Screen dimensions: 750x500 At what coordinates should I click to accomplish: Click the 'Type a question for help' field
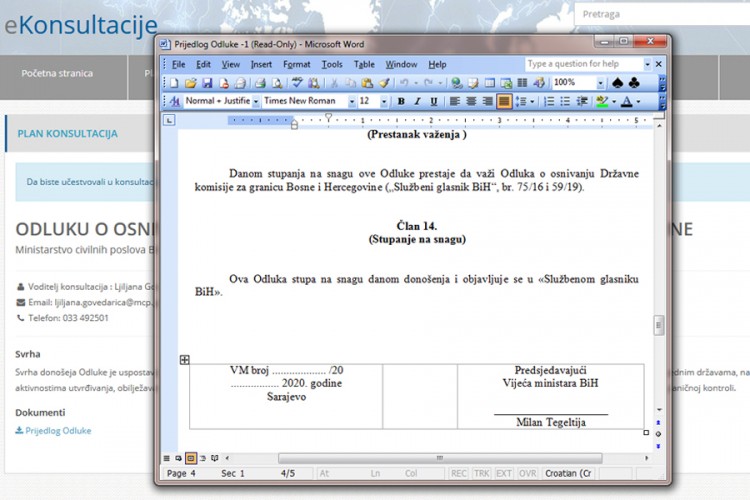(x=582, y=64)
